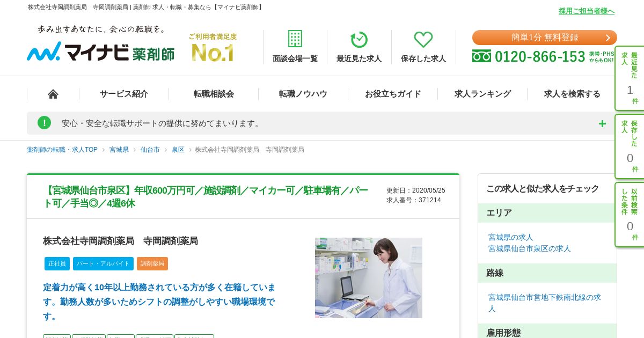Screen dimensions: 644x338
Task: Click breadcrumb 薬剤師の転職・求人TOP
Action: 62,150
